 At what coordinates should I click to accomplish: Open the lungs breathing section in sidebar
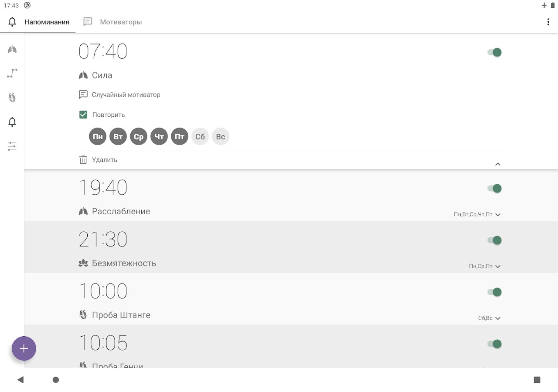click(x=12, y=49)
